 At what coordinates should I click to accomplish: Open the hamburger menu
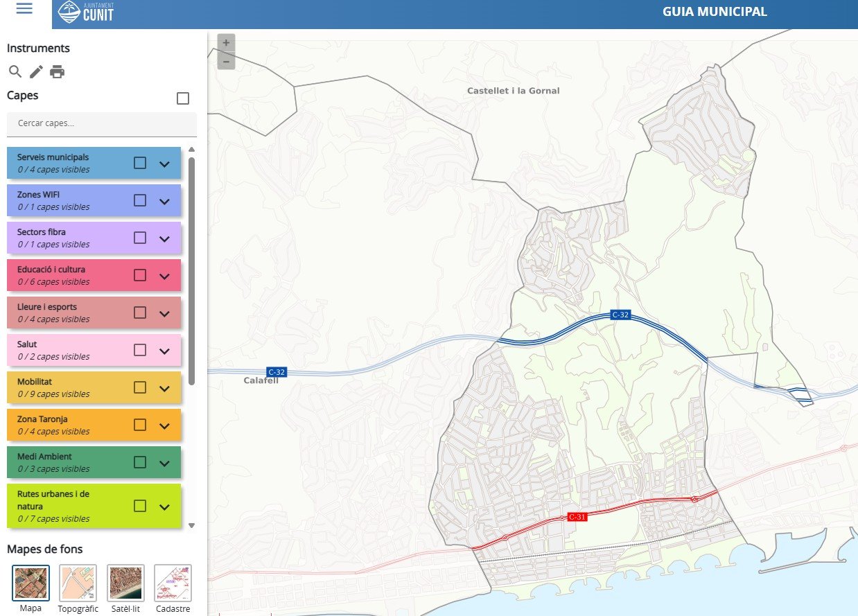tap(24, 9)
